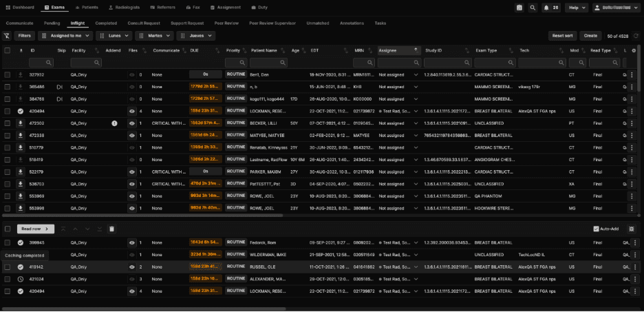
Task: Open the Lunes filter dropdown
Action: coord(114,36)
